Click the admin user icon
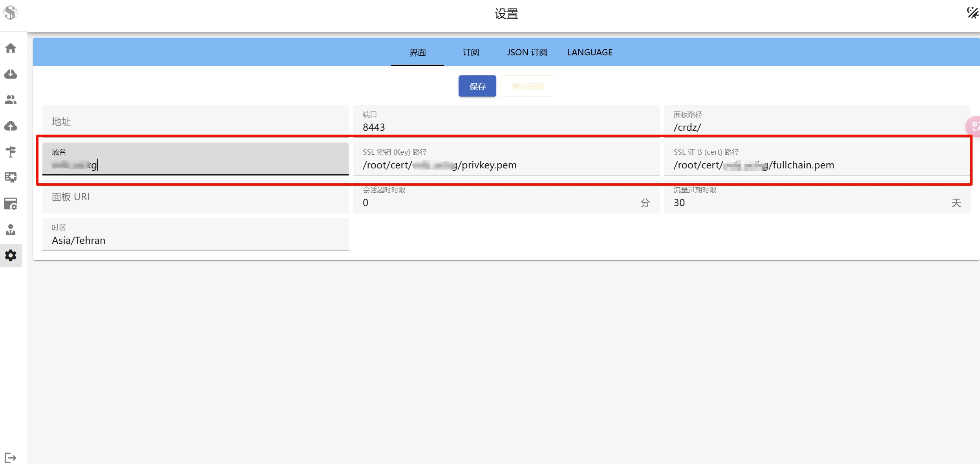 (11, 229)
